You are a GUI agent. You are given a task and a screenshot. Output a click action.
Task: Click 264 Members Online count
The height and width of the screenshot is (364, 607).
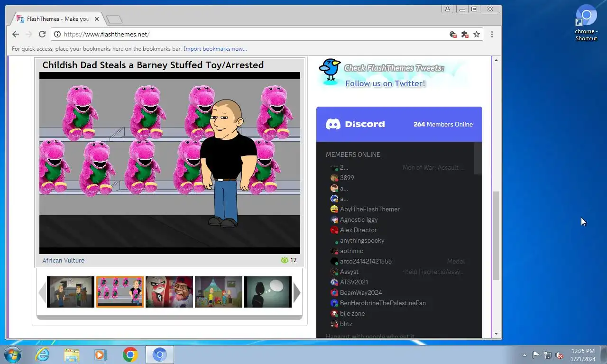point(443,124)
